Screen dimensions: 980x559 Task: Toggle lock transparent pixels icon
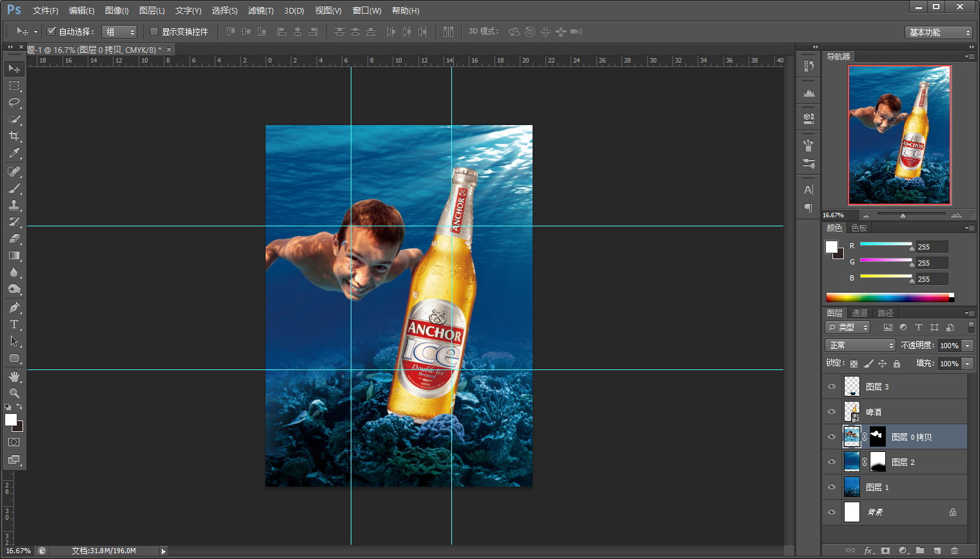[x=854, y=364]
